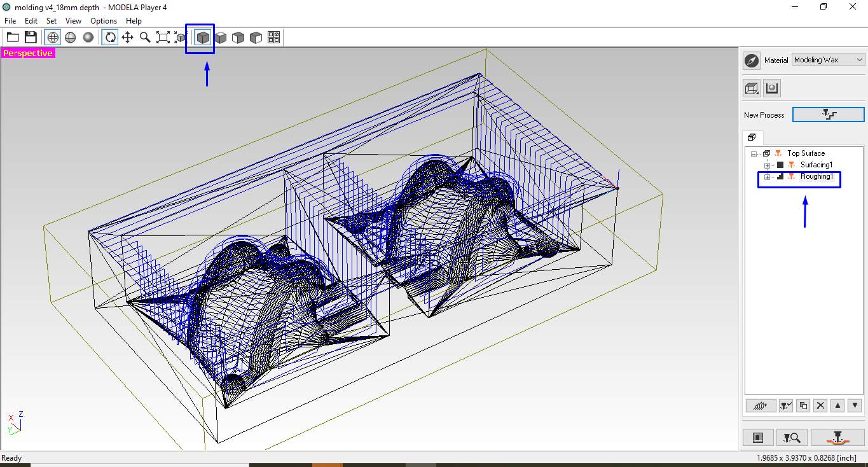Image resolution: width=868 pixels, height=467 pixels.
Task: Save the project with the floppy disk icon
Action: [x=31, y=38]
